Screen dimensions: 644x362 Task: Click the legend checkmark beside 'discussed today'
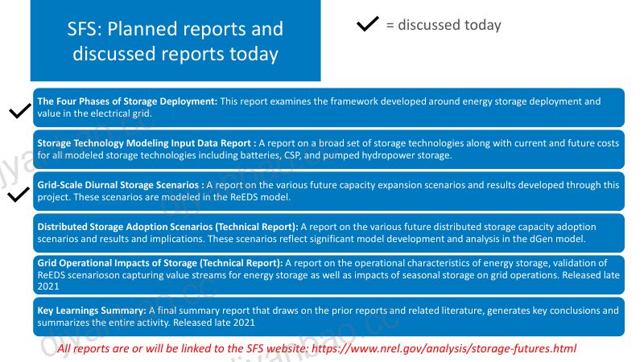coord(367,24)
